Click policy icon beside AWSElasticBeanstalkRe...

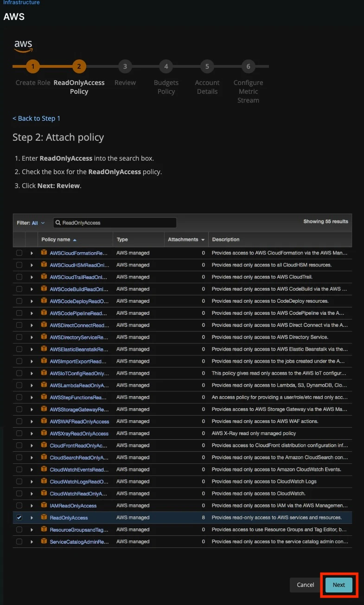pyautogui.click(x=44, y=349)
